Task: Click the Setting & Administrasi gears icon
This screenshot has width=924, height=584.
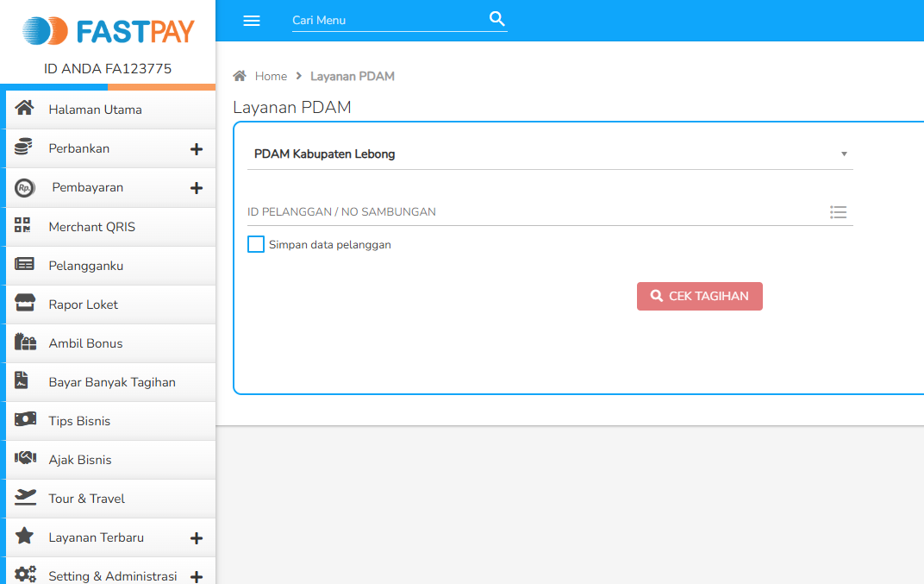Action: pos(23,574)
